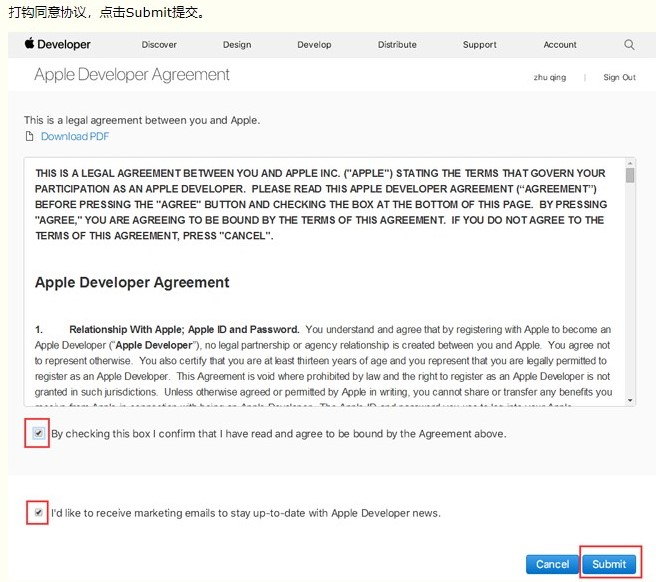Click the Submit button
Image resolution: width=656 pixels, height=582 pixels.
pyautogui.click(x=609, y=564)
